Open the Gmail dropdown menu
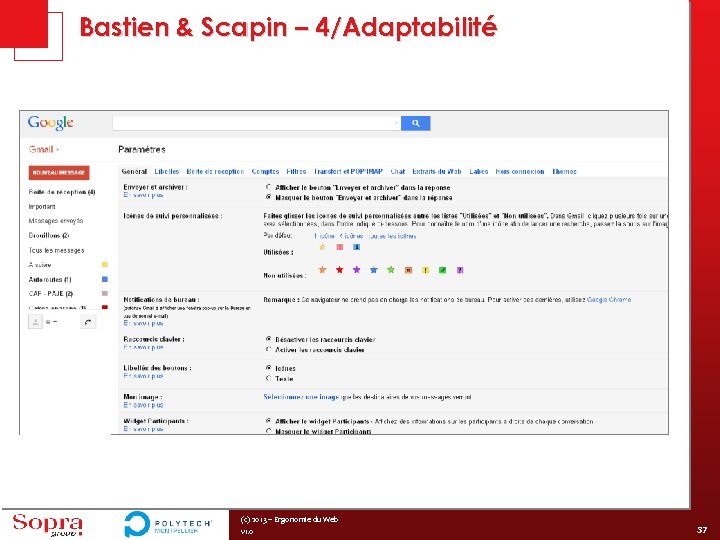The width and height of the screenshot is (720, 540). coord(44,149)
